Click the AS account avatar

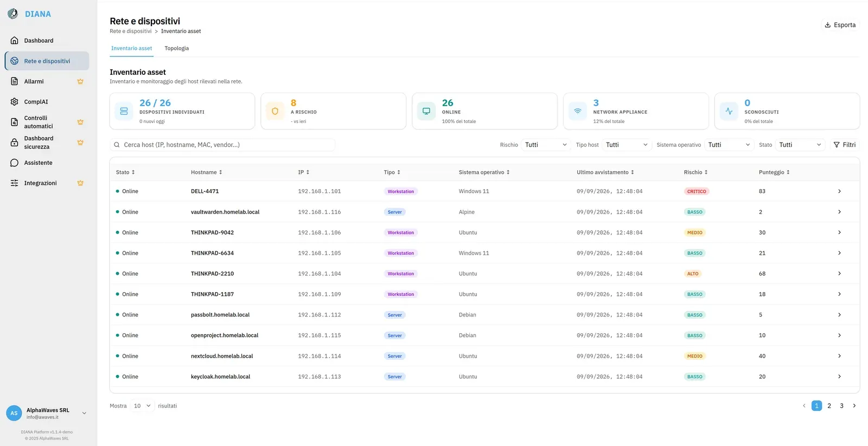tap(14, 413)
